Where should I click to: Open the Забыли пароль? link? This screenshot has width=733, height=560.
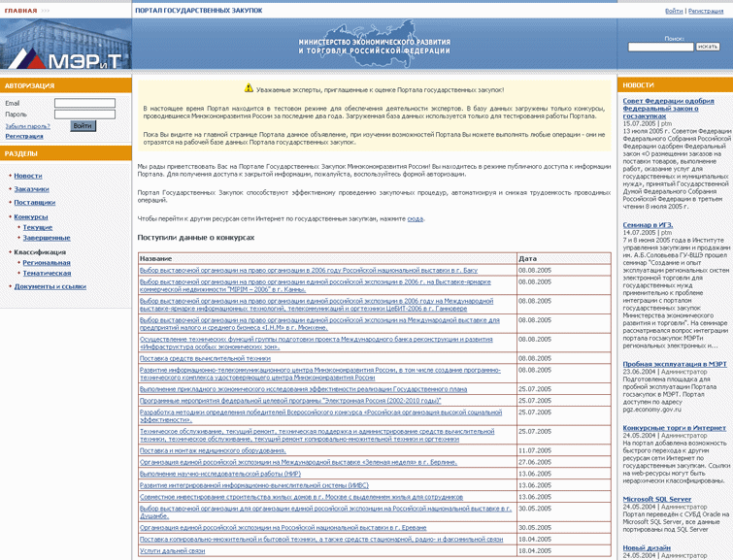[27, 126]
